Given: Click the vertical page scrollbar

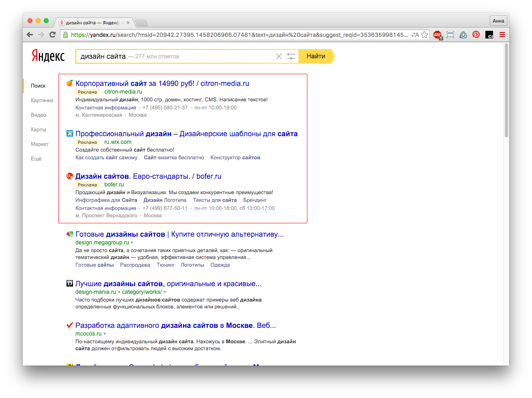Looking at the screenshot, I should click(506, 90).
